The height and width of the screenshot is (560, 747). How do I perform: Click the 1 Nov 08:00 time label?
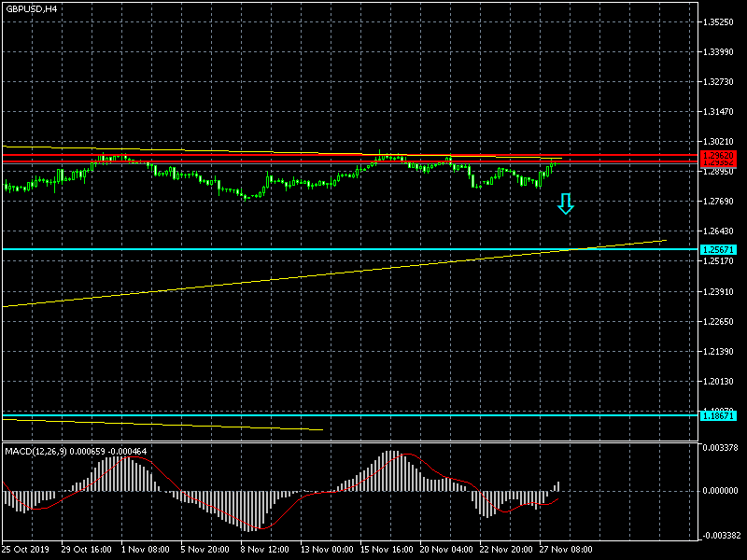click(x=147, y=550)
